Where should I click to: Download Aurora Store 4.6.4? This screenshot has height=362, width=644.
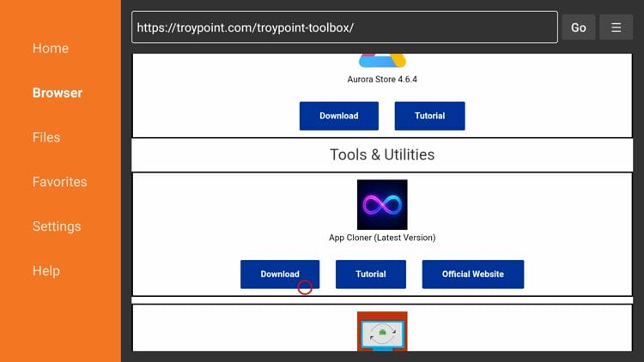click(x=339, y=116)
